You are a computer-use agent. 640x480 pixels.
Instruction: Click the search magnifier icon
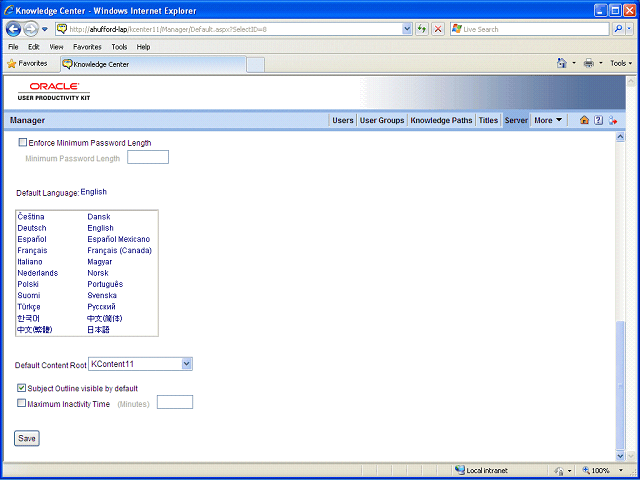(618, 29)
